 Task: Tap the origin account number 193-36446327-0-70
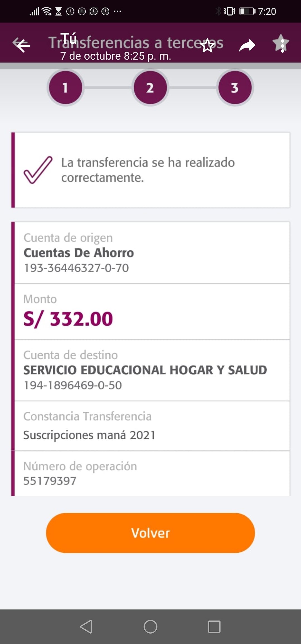pyautogui.click(x=76, y=268)
